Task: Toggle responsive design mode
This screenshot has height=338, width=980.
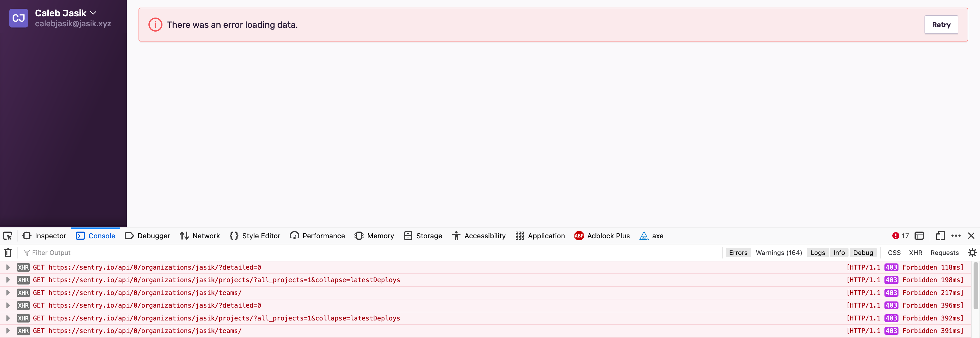Action: [940, 236]
